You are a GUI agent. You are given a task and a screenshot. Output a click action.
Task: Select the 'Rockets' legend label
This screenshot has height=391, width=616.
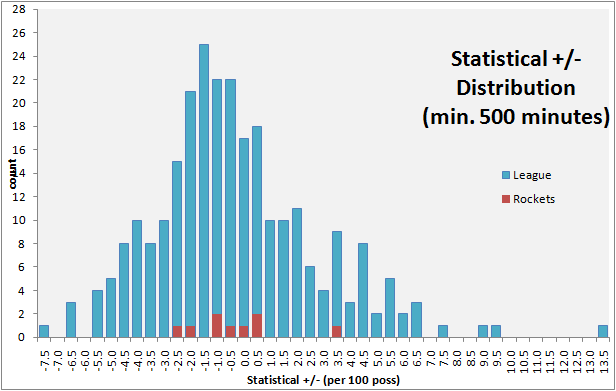point(534,199)
